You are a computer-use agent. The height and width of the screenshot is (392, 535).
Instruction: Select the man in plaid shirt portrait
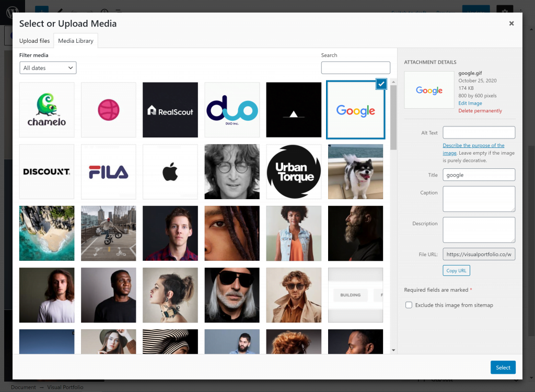pos(170,234)
